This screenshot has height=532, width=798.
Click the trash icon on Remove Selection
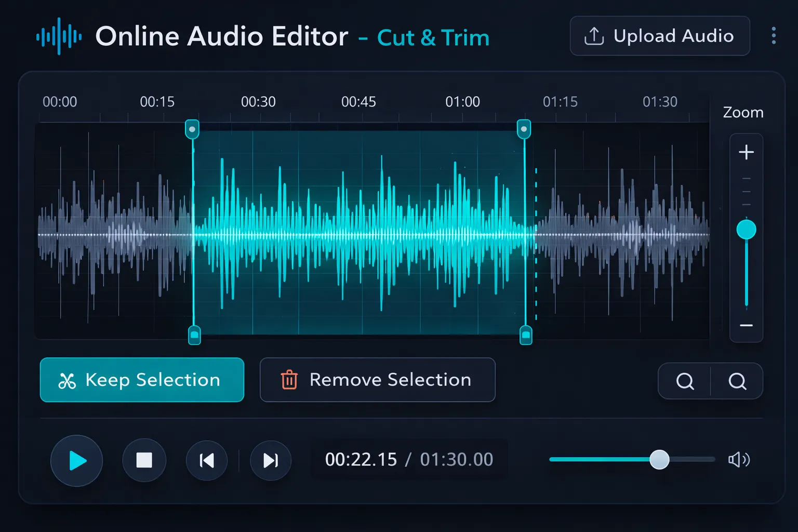[x=289, y=380]
